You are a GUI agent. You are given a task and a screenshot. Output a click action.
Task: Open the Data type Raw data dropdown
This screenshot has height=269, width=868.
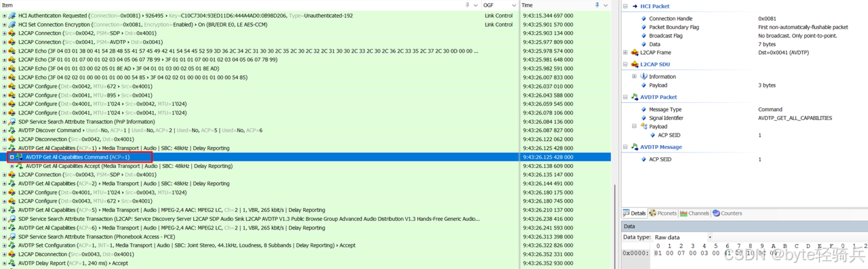709,237
